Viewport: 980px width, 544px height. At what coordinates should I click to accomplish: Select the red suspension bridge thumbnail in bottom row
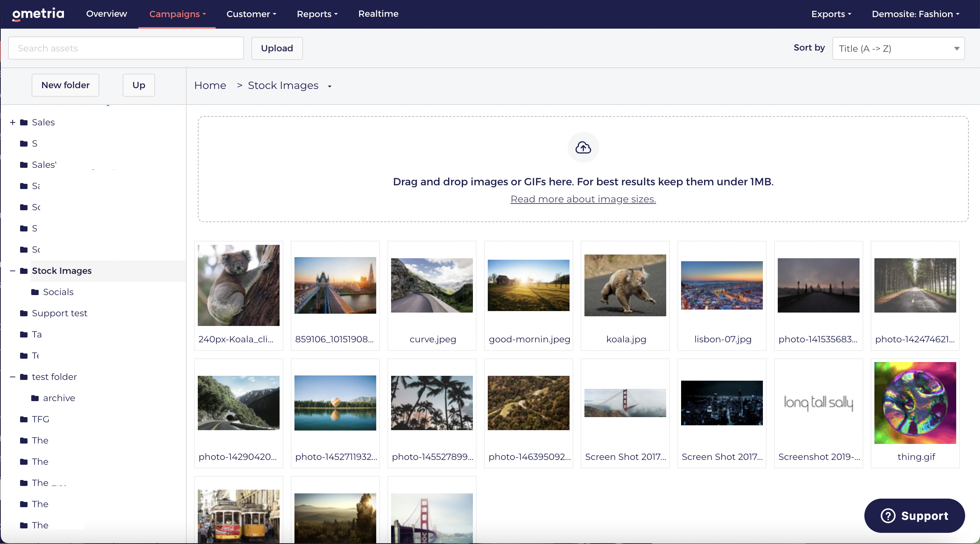tap(432, 518)
